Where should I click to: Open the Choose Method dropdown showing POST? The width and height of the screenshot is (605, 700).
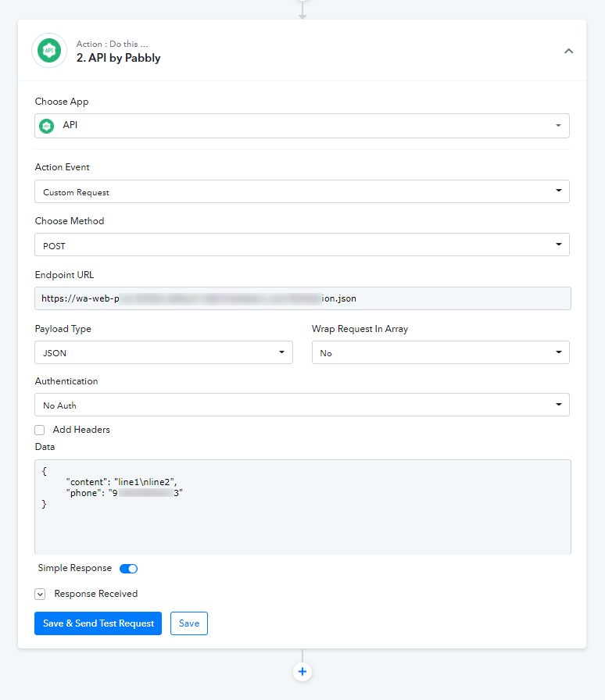302,245
